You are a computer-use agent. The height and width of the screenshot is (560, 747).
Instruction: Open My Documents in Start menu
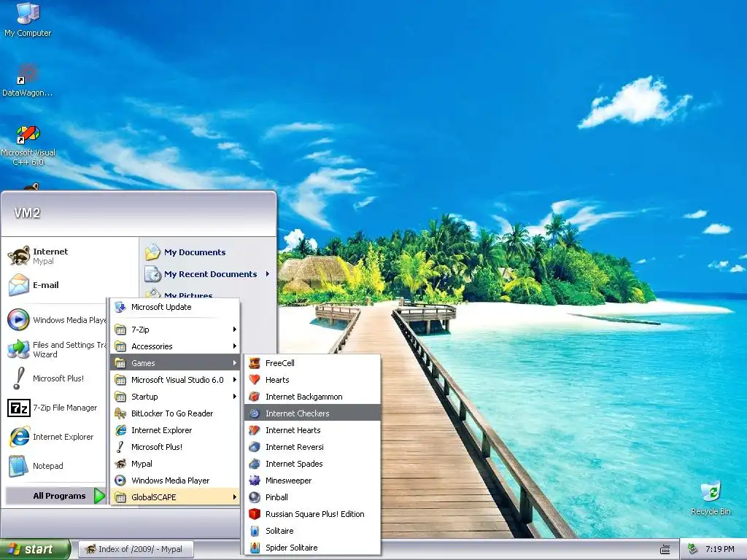point(208,252)
